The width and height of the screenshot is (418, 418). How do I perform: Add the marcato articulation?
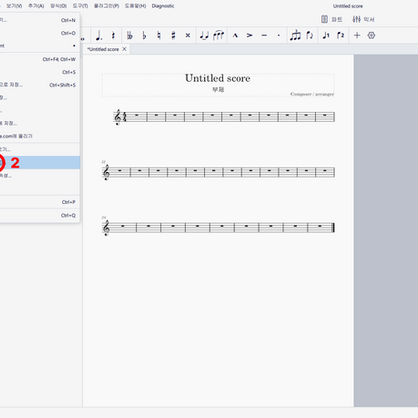tap(235, 35)
